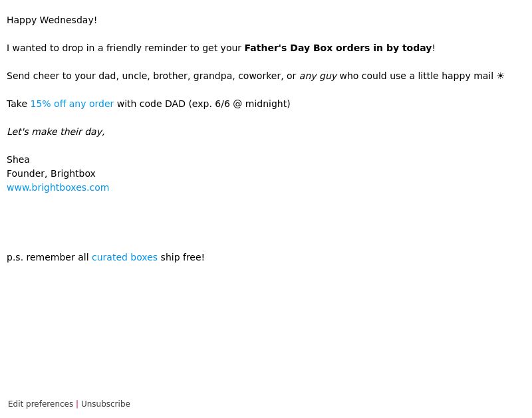
Task: Click the sun emoji after happy mail
Action: (501, 76)
